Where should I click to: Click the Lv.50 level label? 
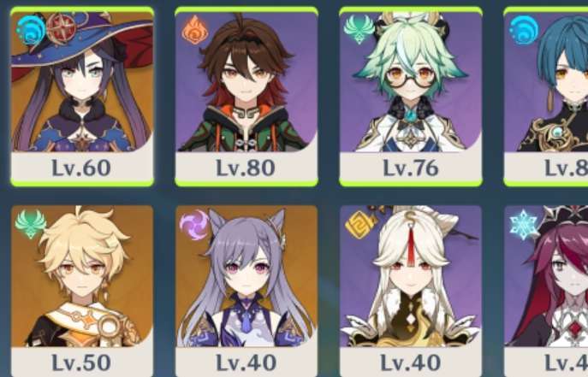81,362
